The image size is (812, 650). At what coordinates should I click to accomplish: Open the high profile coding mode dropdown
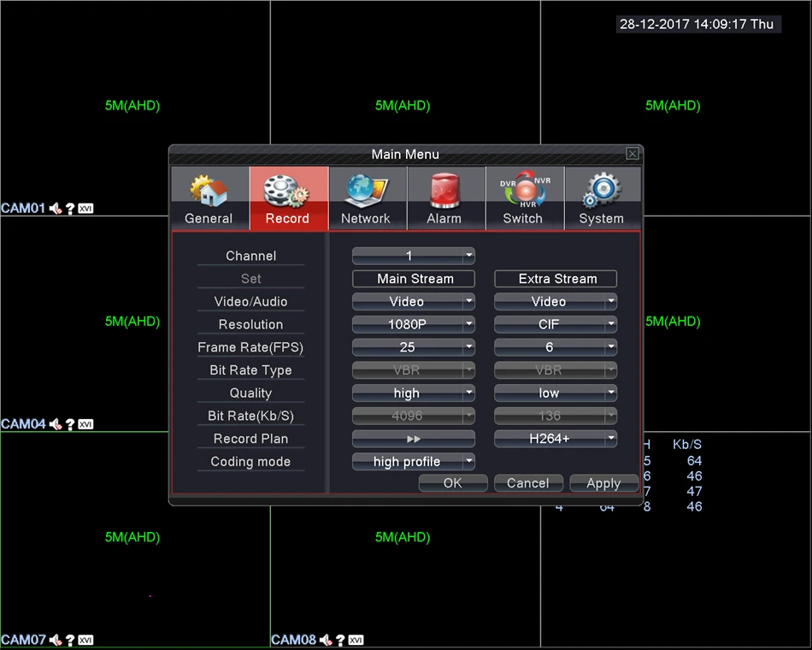[413, 461]
